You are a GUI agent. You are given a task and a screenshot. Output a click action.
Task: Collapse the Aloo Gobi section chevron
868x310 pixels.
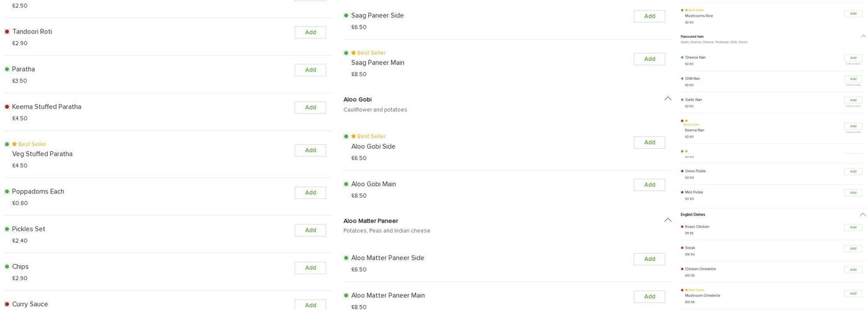[668, 99]
